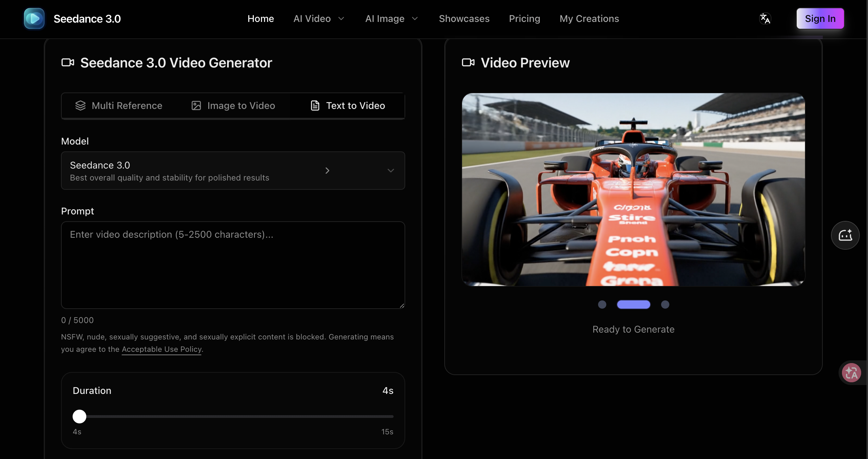Click the 'Ready to Generate' status text
This screenshot has width=868, height=459.
(633, 329)
